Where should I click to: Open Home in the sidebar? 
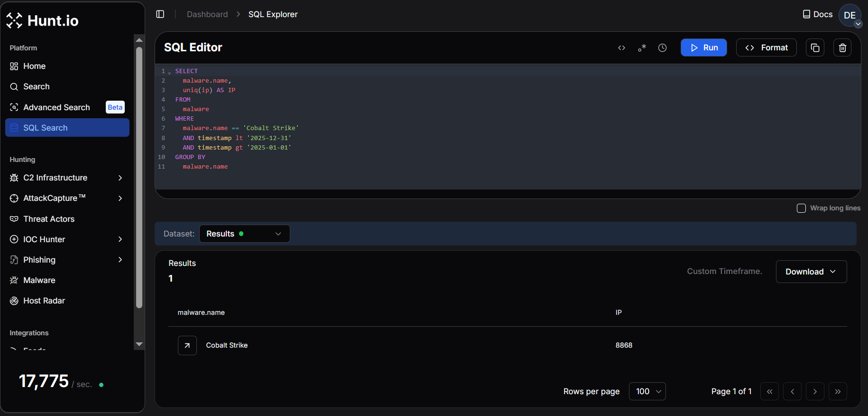click(x=67, y=66)
